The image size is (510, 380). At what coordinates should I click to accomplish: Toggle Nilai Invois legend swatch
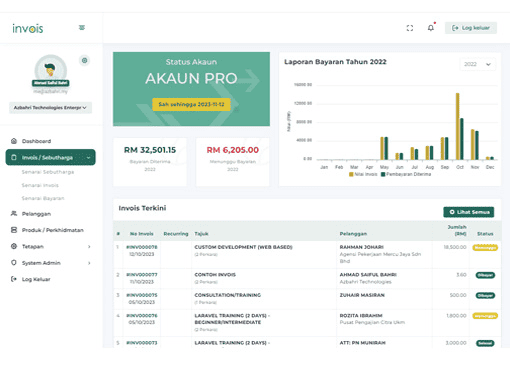[x=351, y=174]
